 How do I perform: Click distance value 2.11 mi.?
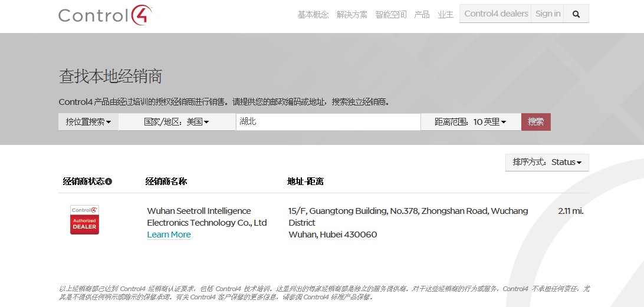(571, 211)
